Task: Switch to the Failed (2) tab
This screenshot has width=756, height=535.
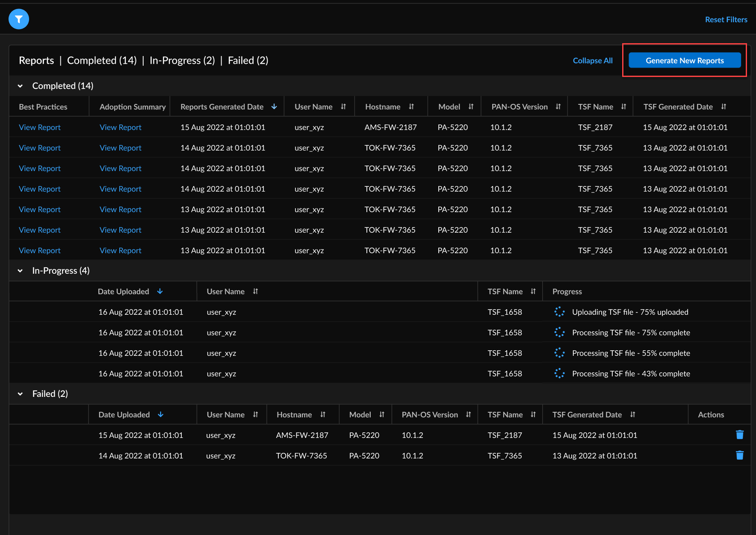Action: pos(248,60)
